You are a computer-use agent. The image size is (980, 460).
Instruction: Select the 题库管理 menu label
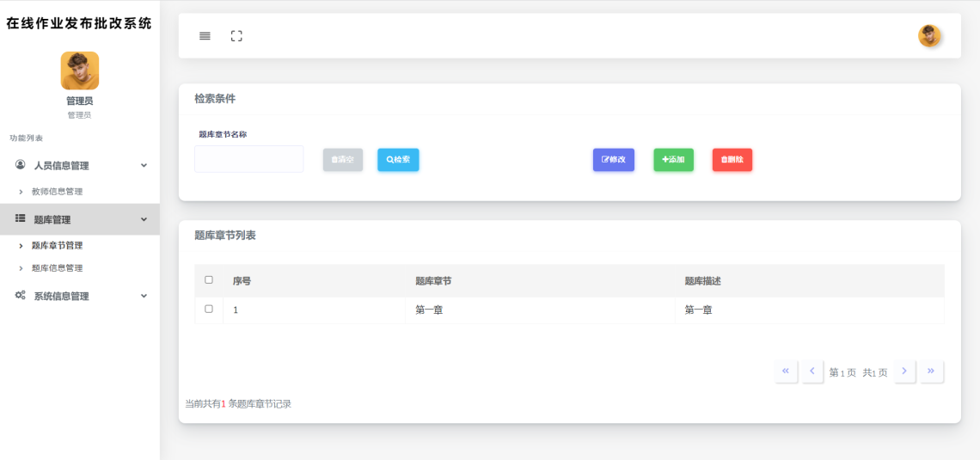click(x=52, y=219)
